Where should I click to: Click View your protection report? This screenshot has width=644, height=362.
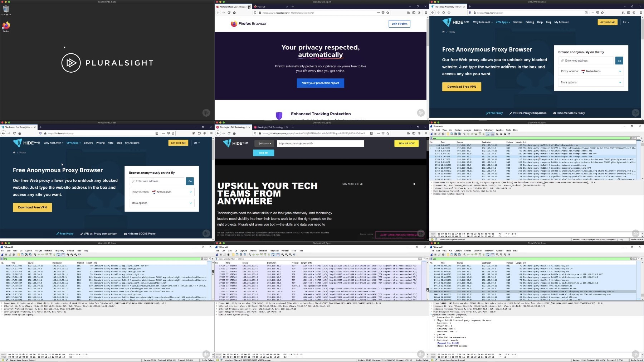(320, 83)
